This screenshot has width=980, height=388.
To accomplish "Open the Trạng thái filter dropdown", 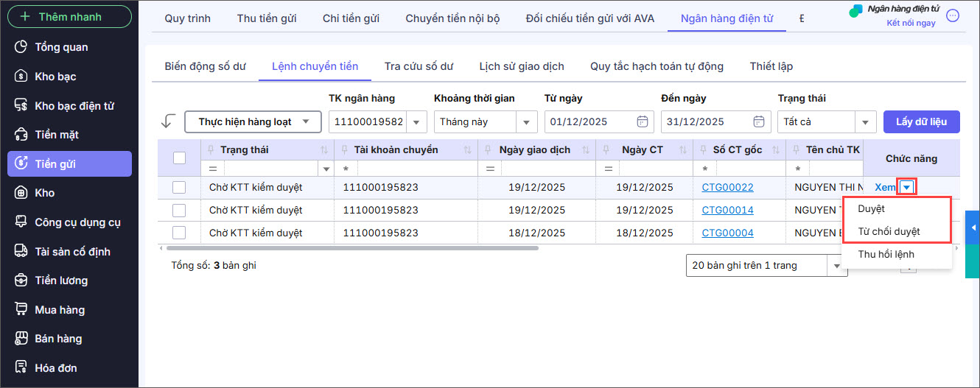I will pos(865,122).
